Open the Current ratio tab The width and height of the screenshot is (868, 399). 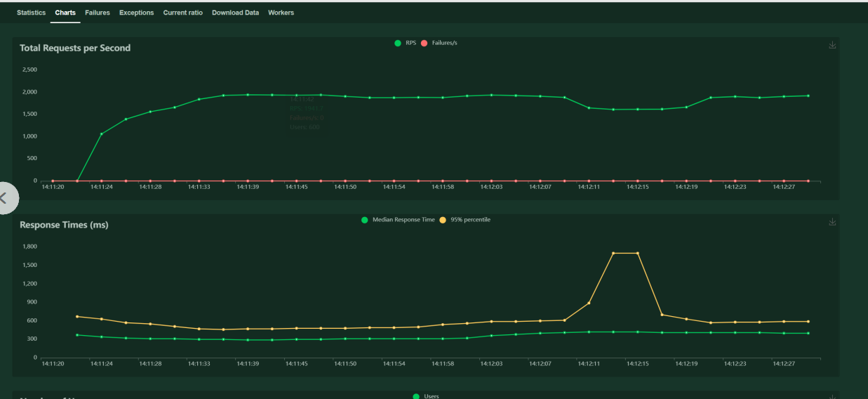(182, 13)
